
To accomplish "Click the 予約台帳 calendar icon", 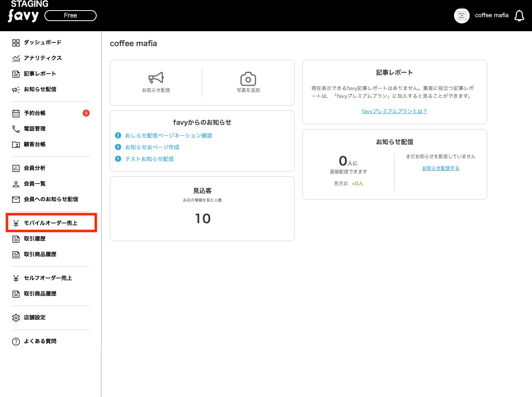I will pyautogui.click(x=16, y=113).
